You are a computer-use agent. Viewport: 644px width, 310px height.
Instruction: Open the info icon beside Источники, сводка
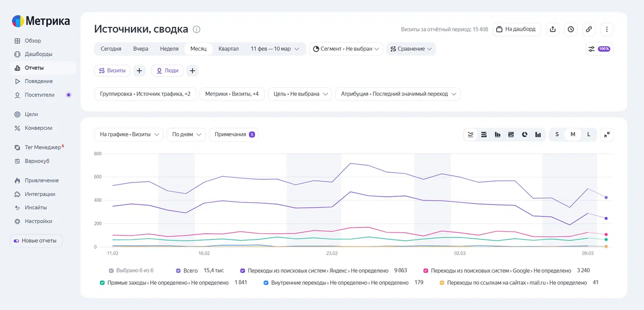[x=197, y=29]
